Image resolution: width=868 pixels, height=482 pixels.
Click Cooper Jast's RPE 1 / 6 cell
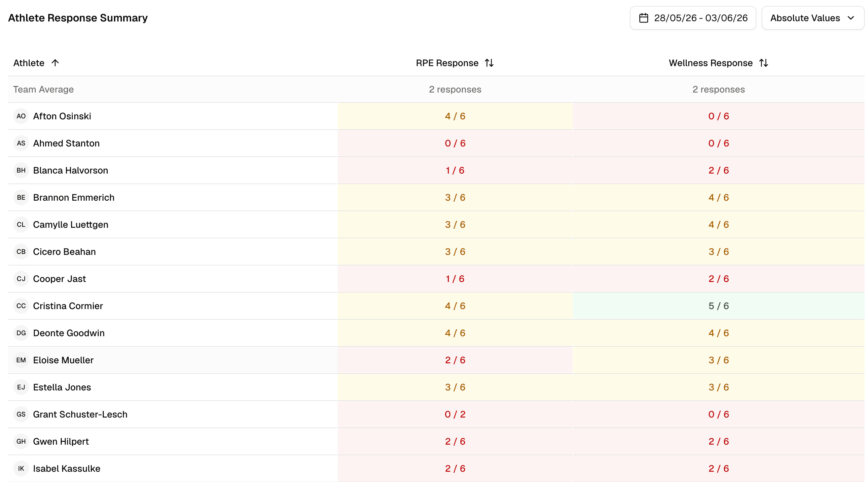pos(455,279)
